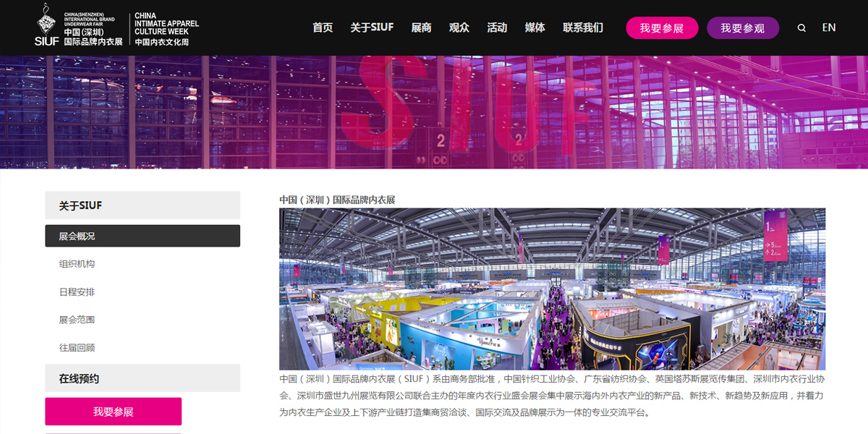
Task: Click the pink 我要参展 header button
Action: coord(662,28)
